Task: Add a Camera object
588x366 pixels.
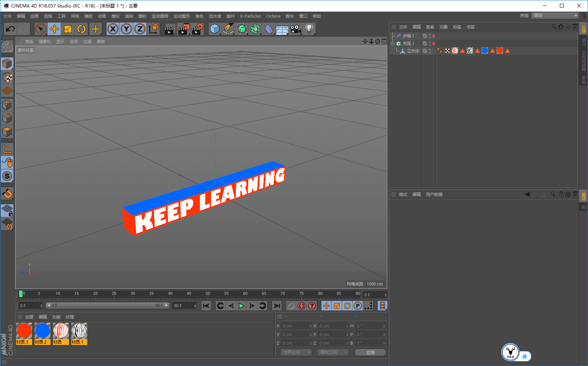Action: coord(296,29)
